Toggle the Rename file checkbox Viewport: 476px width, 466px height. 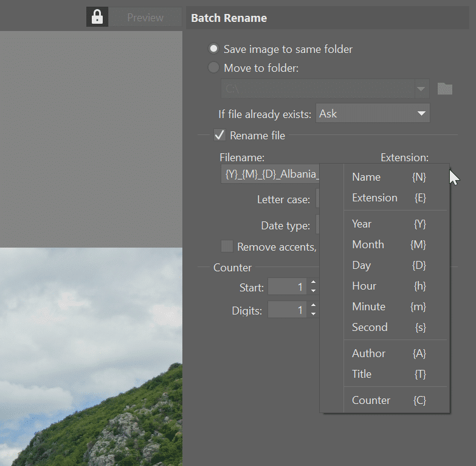[x=219, y=135]
